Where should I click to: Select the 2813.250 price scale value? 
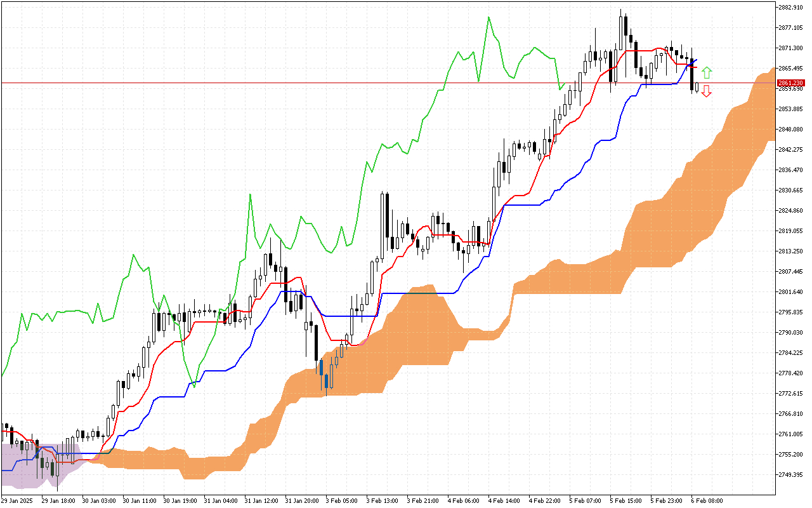click(x=790, y=251)
